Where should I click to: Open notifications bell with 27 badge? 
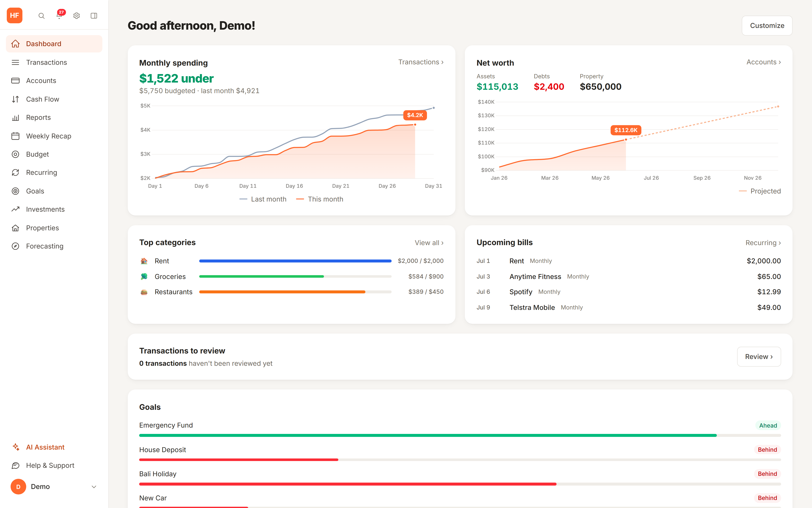click(59, 15)
